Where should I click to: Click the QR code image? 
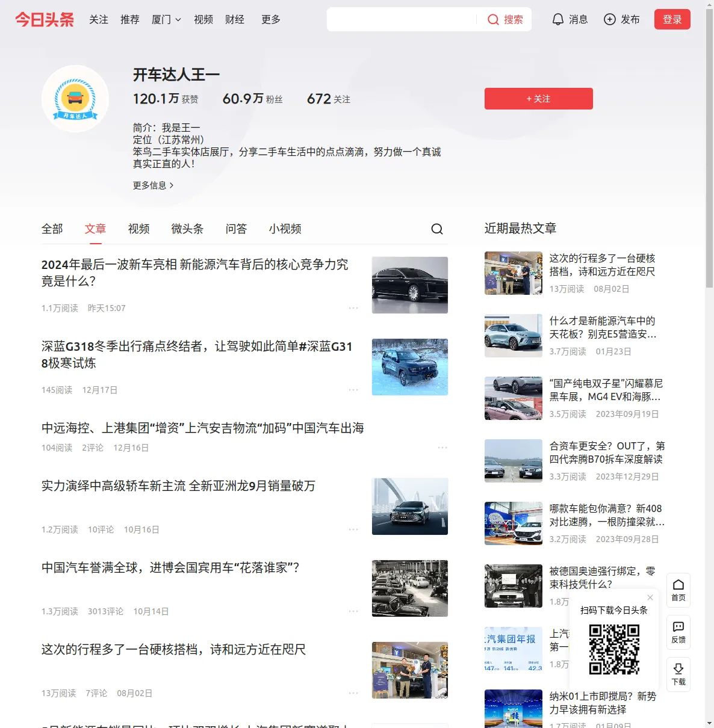(614, 649)
